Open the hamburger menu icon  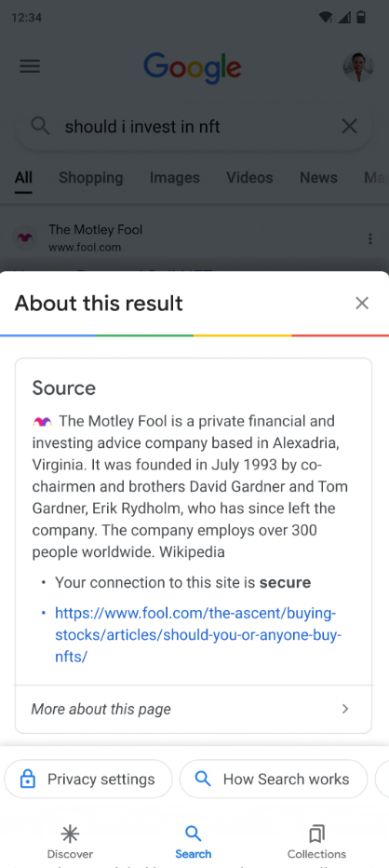[x=30, y=66]
